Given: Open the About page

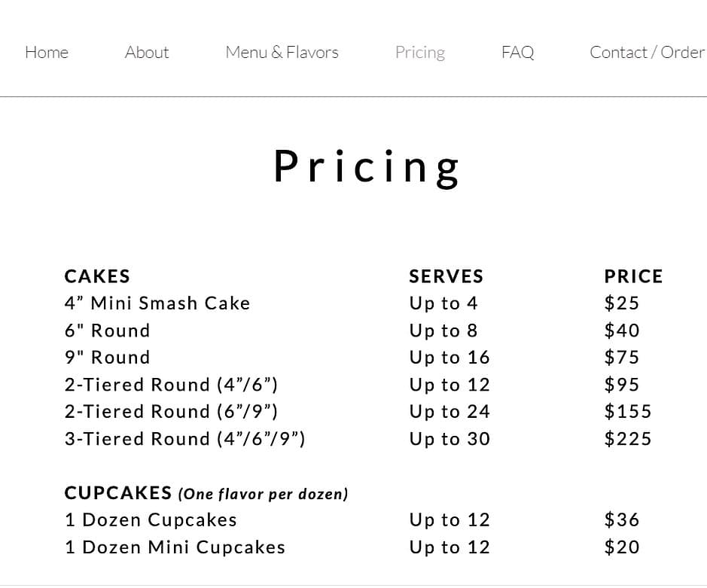Looking at the screenshot, I should click(146, 52).
